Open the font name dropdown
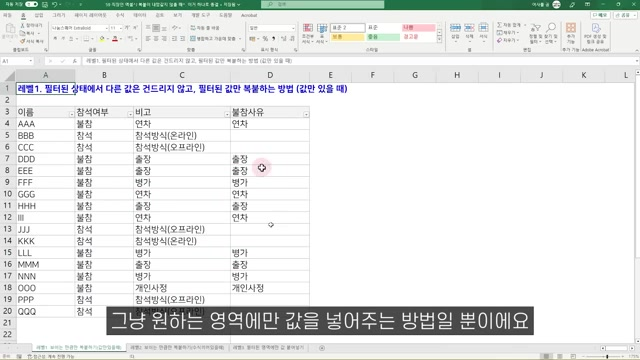Viewport: 640px width, 360px height. 107,28
